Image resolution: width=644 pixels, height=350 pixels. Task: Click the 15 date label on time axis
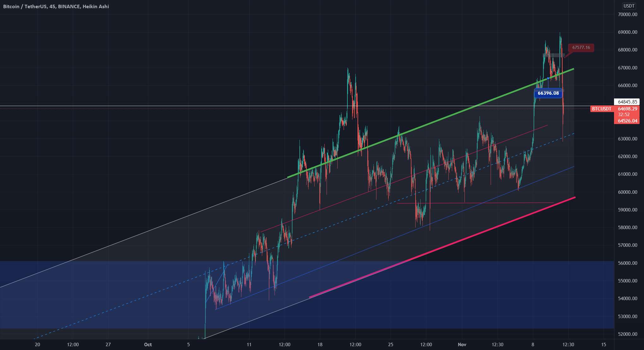point(604,345)
